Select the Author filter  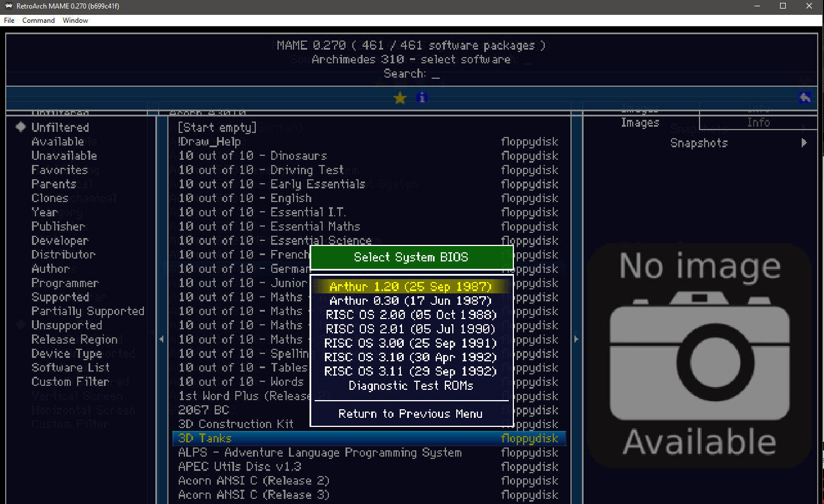tap(50, 269)
